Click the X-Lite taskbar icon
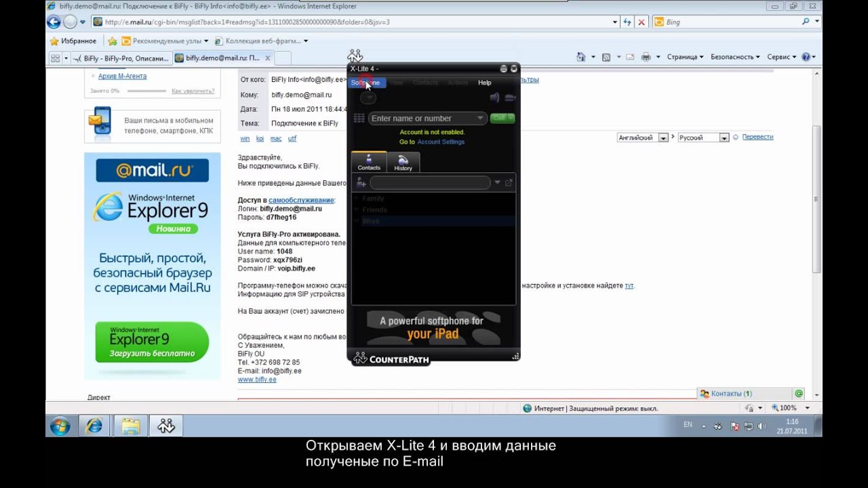 pos(166,426)
